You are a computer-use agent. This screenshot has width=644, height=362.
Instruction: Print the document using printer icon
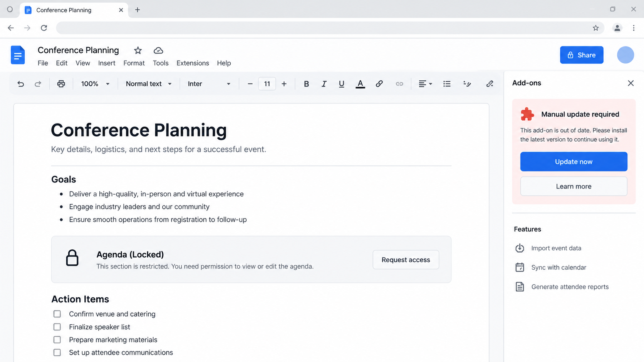pyautogui.click(x=61, y=83)
